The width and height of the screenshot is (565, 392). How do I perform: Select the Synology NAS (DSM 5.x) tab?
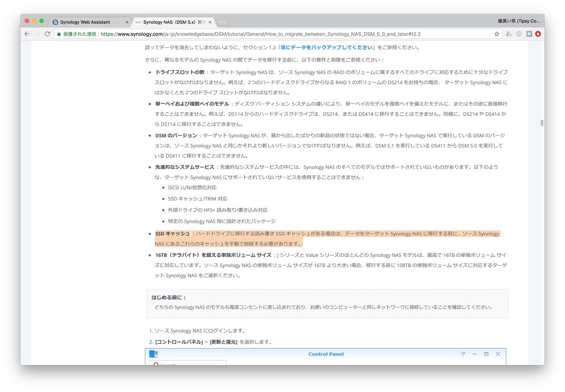coord(173,22)
